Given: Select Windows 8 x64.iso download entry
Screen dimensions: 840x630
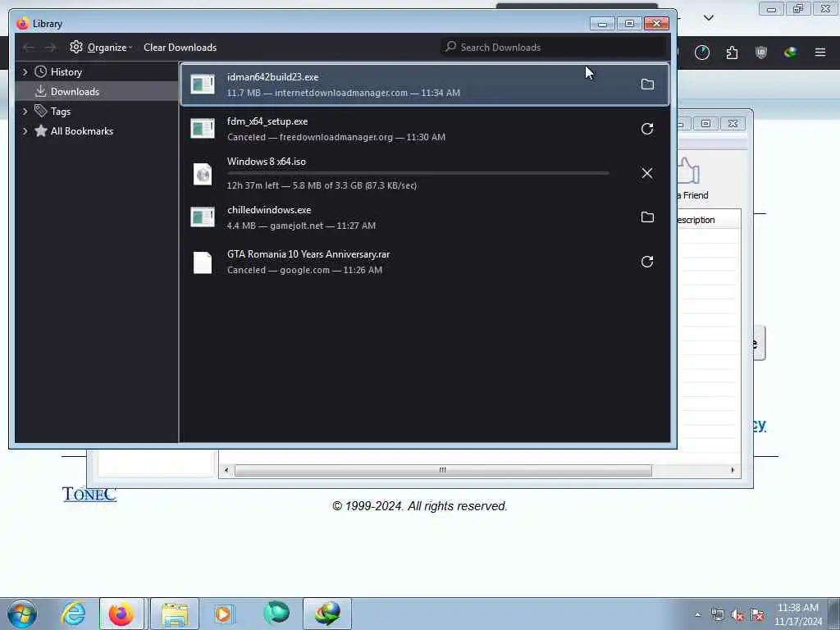Looking at the screenshot, I should click(x=424, y=173).
